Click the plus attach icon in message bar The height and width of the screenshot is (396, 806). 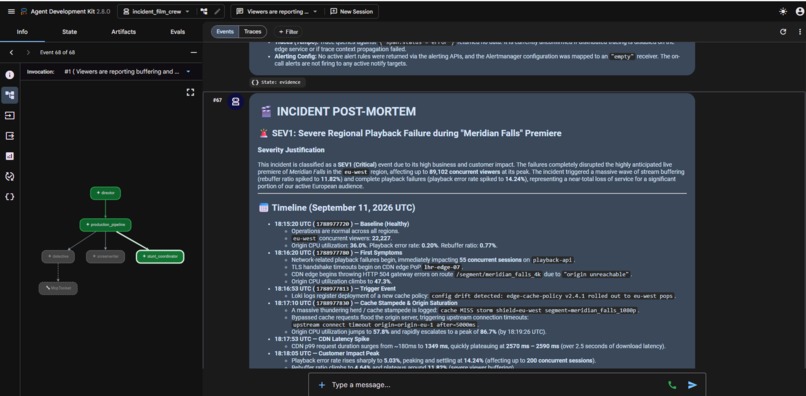pyautogui.click(x=322, y=385)
